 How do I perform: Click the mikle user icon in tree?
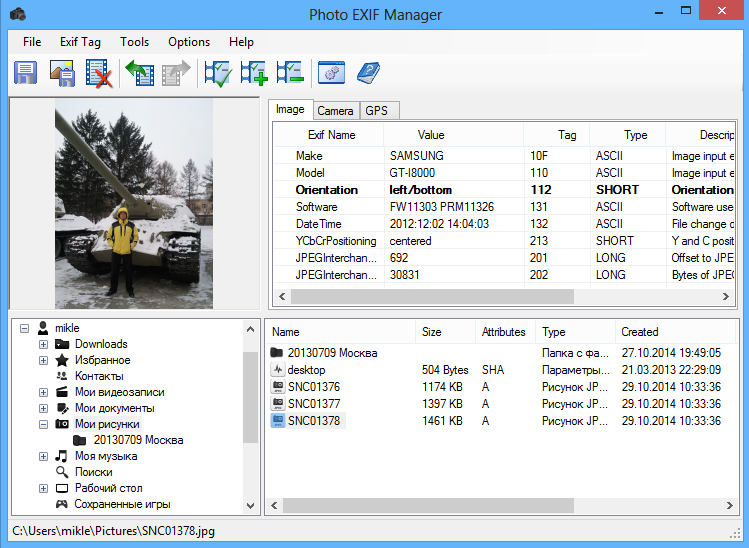click(x=43, y=328)
